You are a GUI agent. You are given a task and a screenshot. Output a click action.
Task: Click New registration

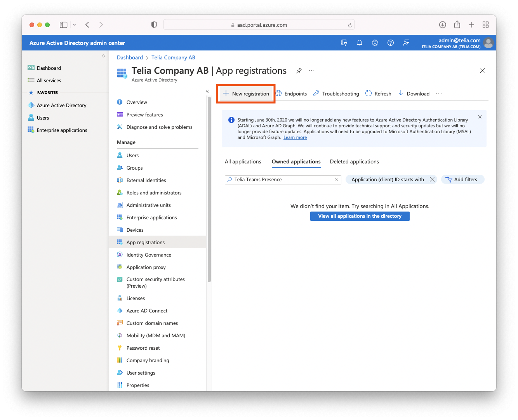(x=246, y=94)
